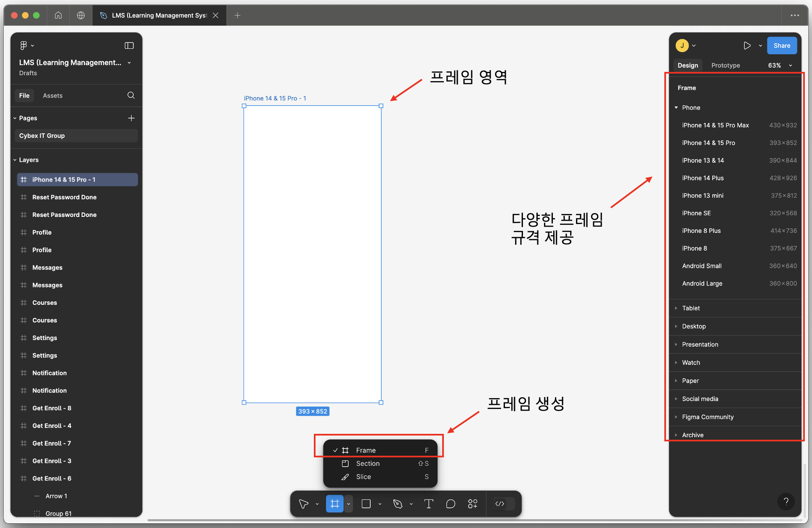
Task: Select the Move tool in the bottom toolbar
Action: point(304,504)
